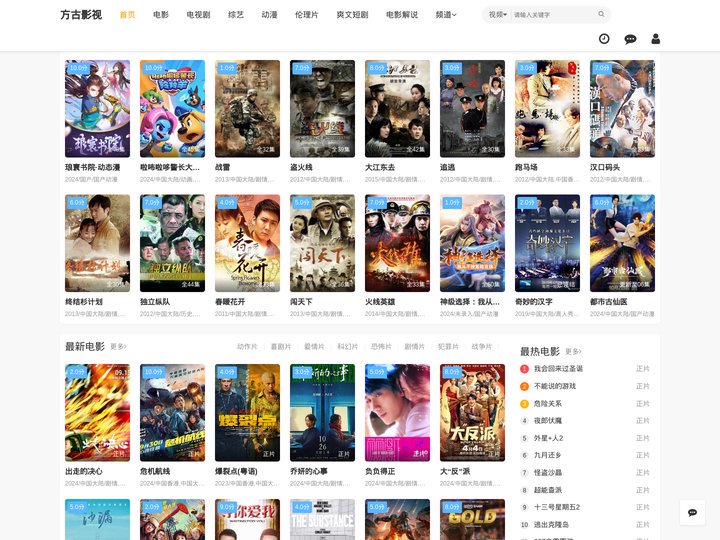Expand 更多 next to 最热电影
This screenshot has width=720, height=540.
(573, 351)
